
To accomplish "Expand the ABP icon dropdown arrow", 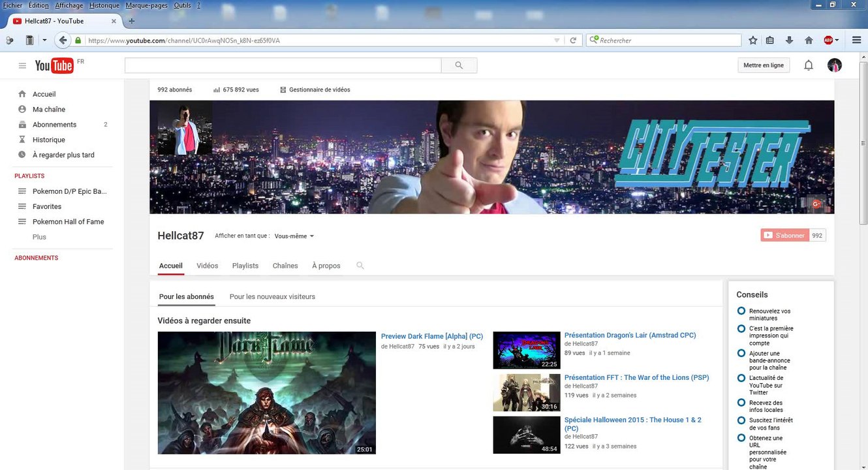I will [837, 40].
